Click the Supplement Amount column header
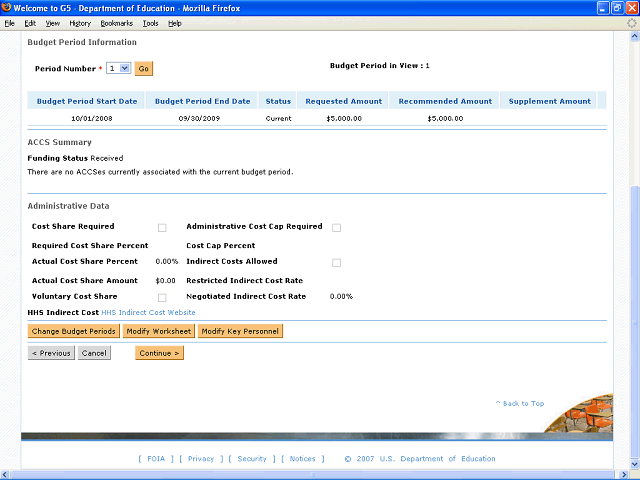This screenshot has height=480, width=640. point(549,101)
